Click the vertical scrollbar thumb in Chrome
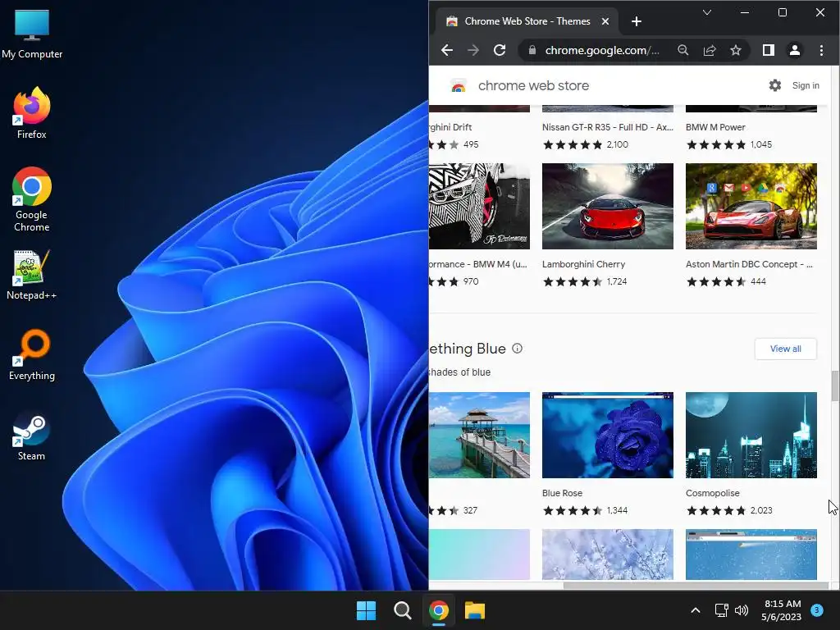The image size is (840, 630). click(834, 386)
